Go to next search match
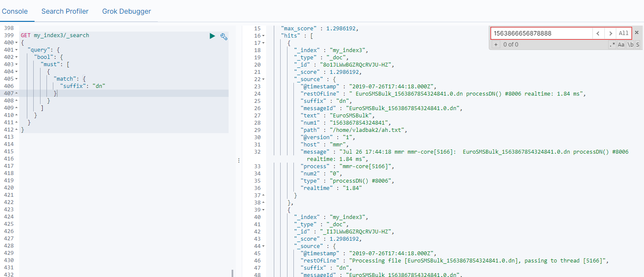This screenshot has height=277, width=644. click(610, 33)
